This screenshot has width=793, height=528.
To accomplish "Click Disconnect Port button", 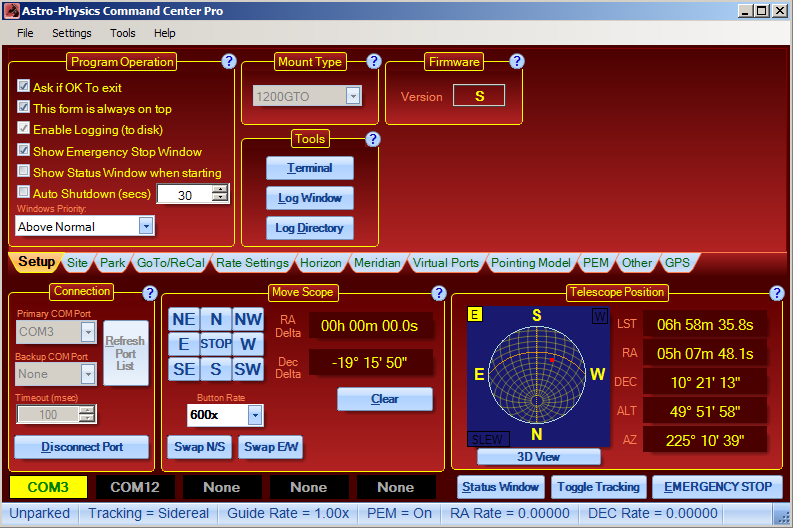I will point(82,447).
